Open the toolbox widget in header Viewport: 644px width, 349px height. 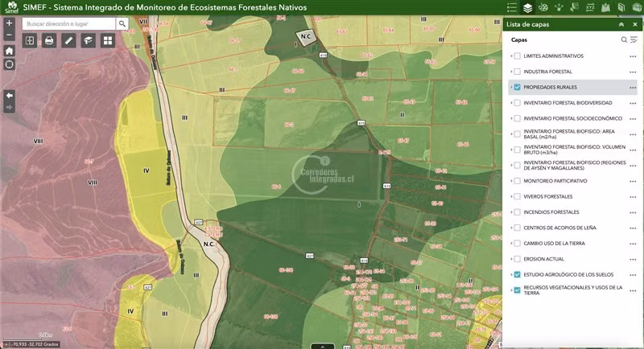(x=637, y=7)
